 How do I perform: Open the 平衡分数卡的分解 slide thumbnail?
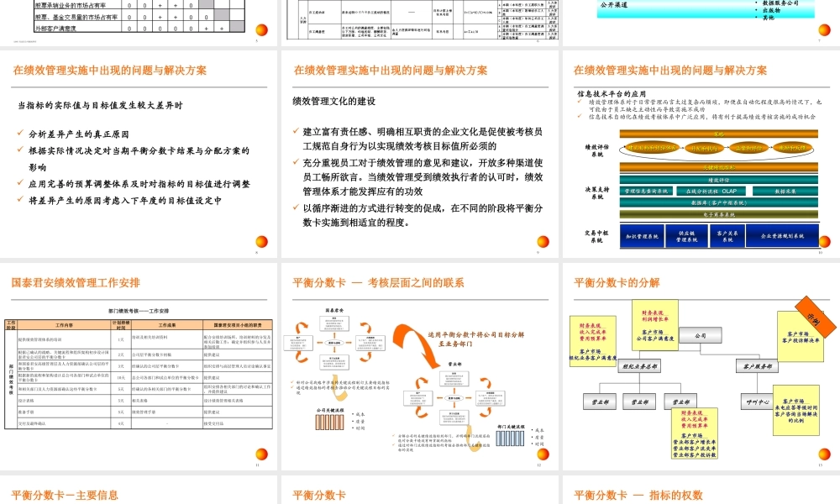(701, 366)
